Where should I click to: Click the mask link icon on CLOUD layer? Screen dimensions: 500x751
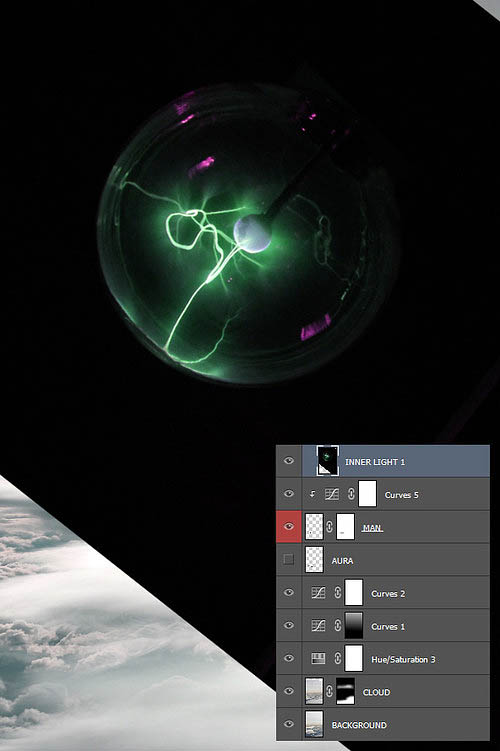click(329, 691)
